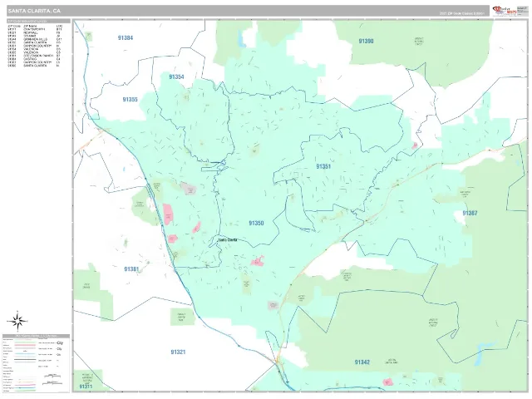Select the 91351 ZIP label on the map
The height and width of the screenshot is (399, 532).
pyautogui.click(x=323, y=166)
